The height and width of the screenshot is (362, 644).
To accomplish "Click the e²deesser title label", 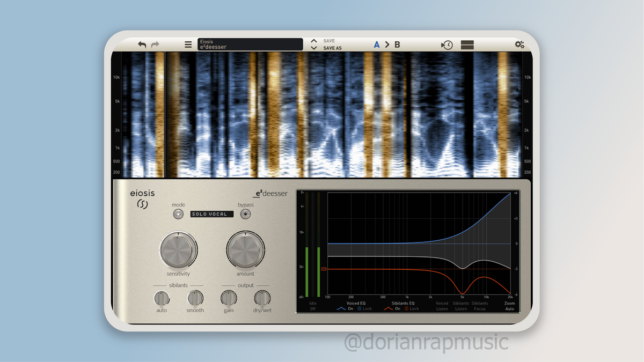I will 270,194.
